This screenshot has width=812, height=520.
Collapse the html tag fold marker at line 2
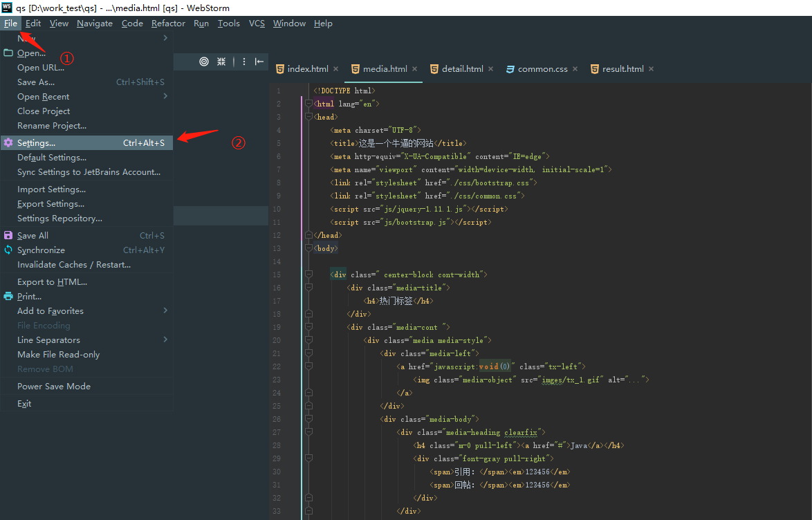(308, 104)
